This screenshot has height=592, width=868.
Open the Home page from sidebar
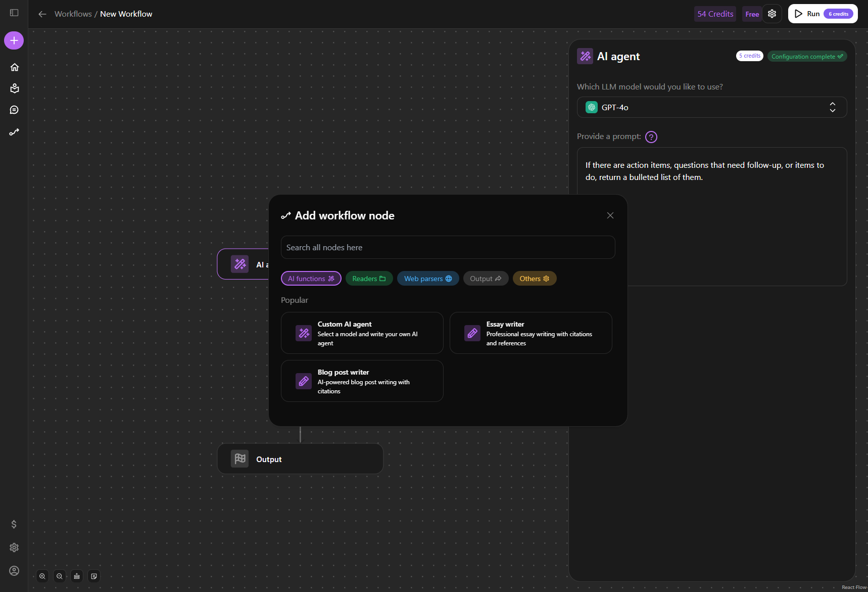pyautogui.click(x=14, y=67)
